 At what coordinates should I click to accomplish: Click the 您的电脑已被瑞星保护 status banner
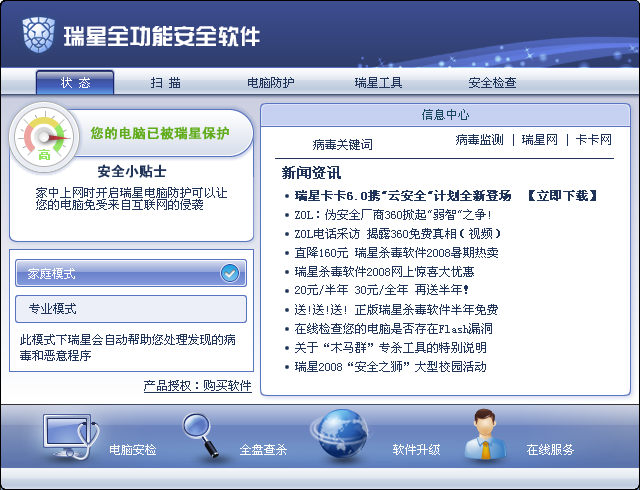[160, 133]
